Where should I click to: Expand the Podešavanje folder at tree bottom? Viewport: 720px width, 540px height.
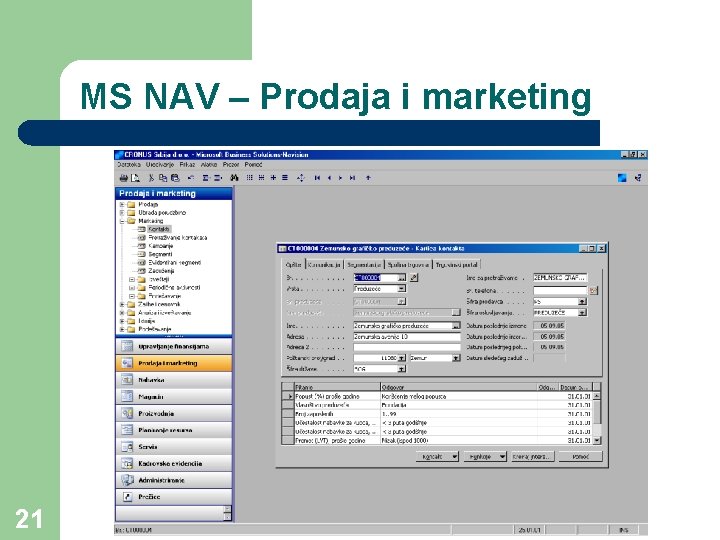coord(122,329)
